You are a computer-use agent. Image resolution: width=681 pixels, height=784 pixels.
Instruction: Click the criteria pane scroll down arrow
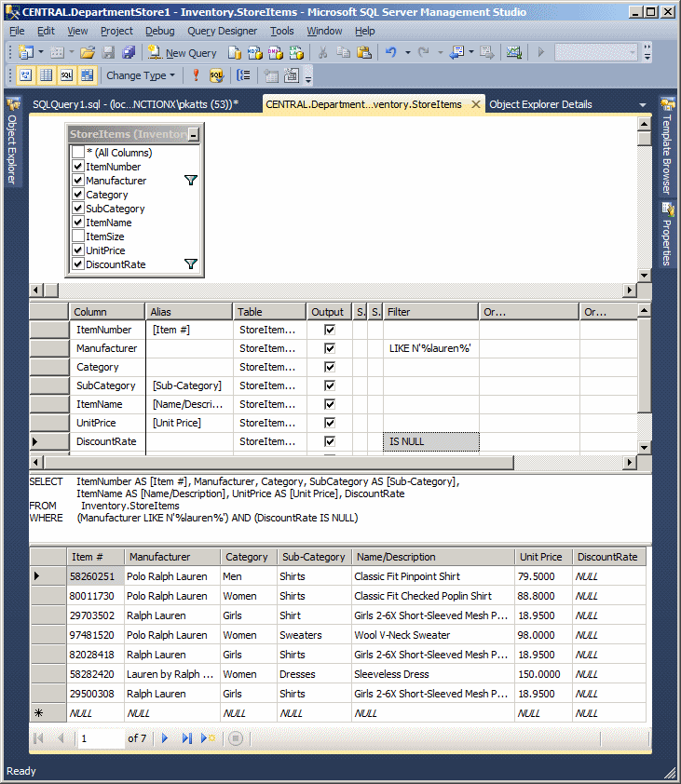pos(645,448)
